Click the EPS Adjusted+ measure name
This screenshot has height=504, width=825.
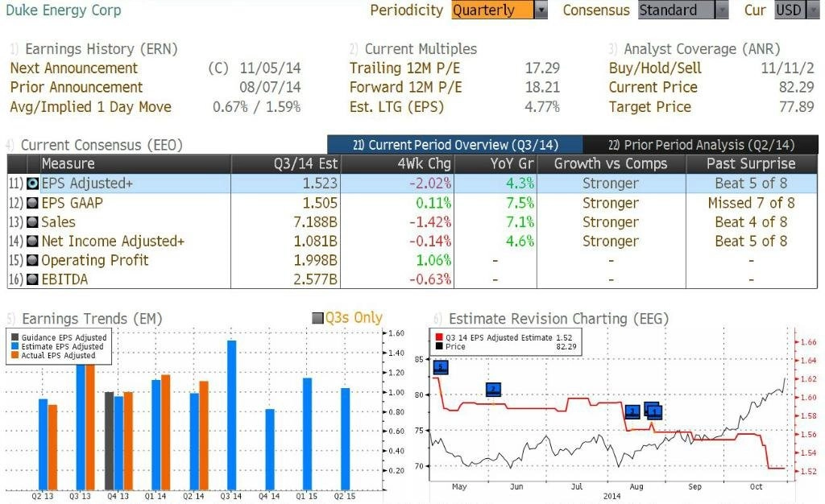(87, 184)
